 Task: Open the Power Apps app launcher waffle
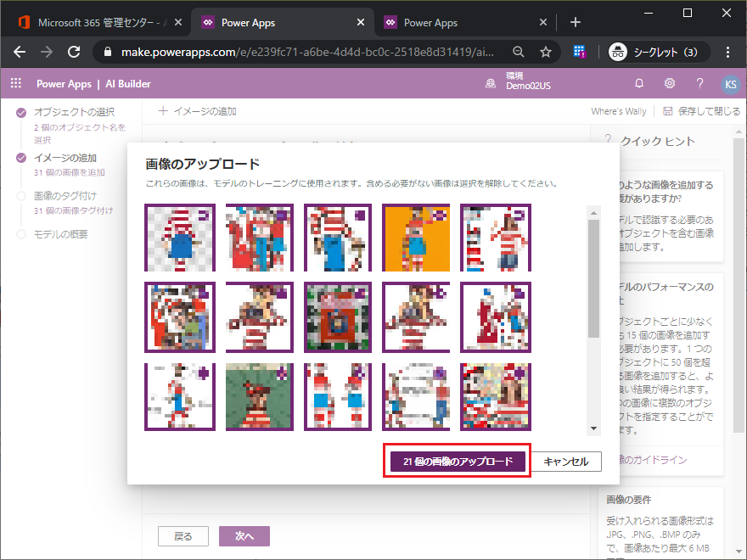[x=15, y=83]
